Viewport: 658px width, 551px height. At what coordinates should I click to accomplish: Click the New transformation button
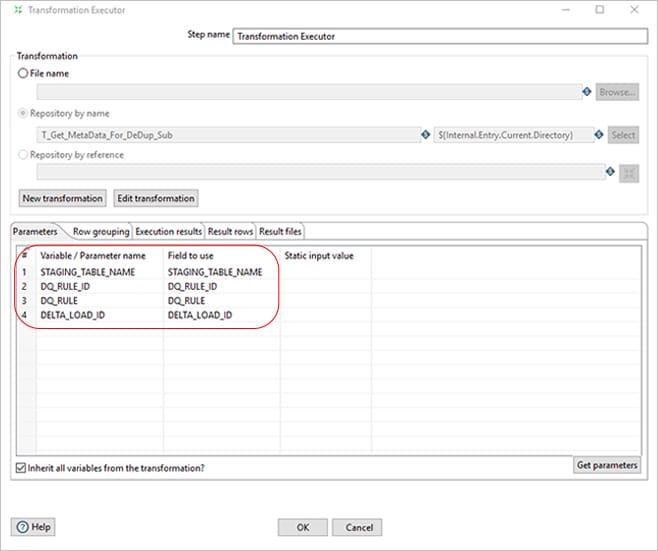point(63,198)
